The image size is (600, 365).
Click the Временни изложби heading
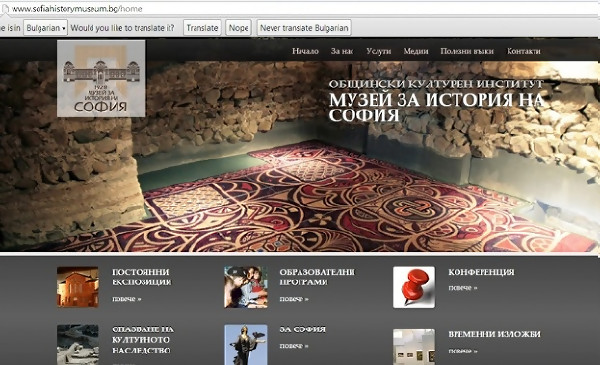point(494,334)
